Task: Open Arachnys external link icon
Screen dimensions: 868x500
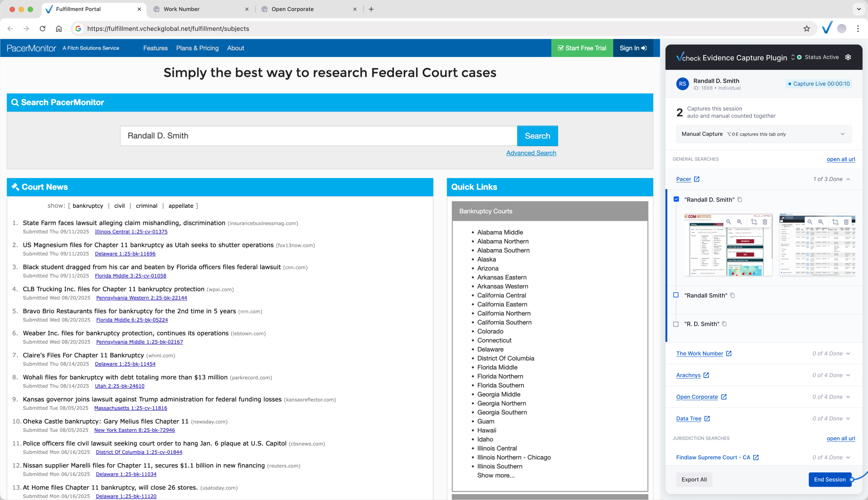Action: (x=706, y=375)
